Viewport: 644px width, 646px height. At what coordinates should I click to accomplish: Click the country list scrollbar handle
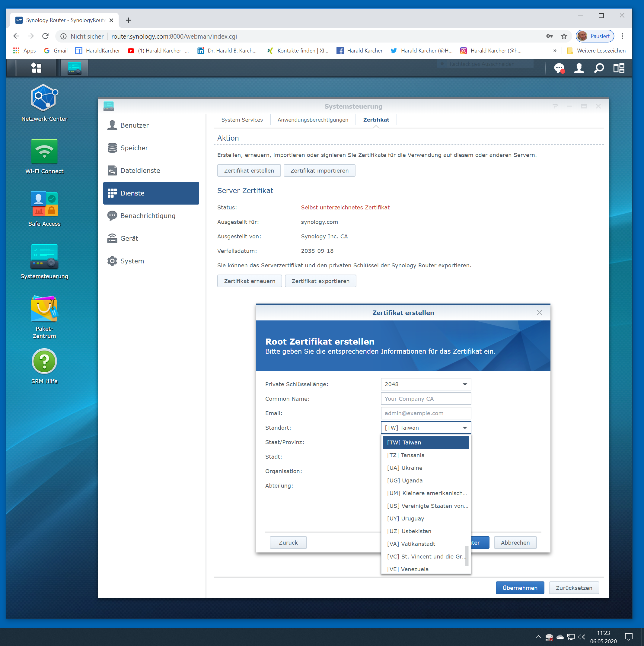[x=467, y=556]
